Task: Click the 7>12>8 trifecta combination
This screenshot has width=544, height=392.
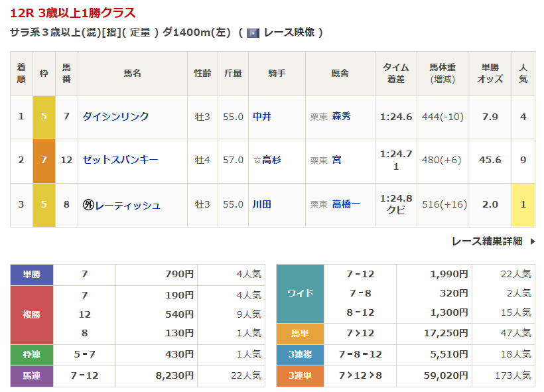Action: click(360, 375)
